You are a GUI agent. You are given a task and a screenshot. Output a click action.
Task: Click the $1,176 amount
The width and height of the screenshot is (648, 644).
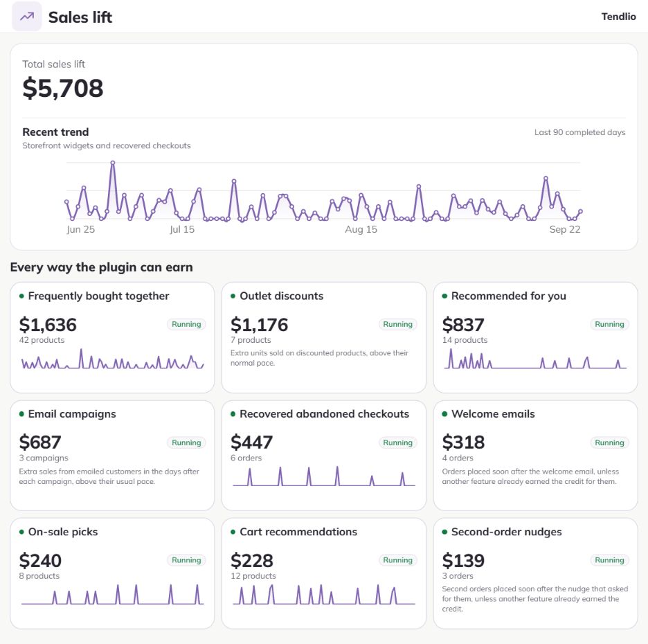point(259,325)
